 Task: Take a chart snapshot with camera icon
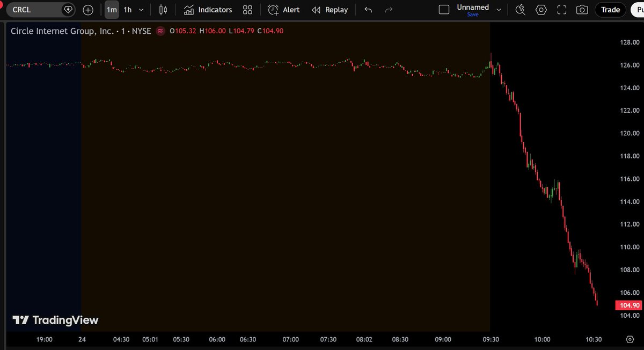pos(582,10)
